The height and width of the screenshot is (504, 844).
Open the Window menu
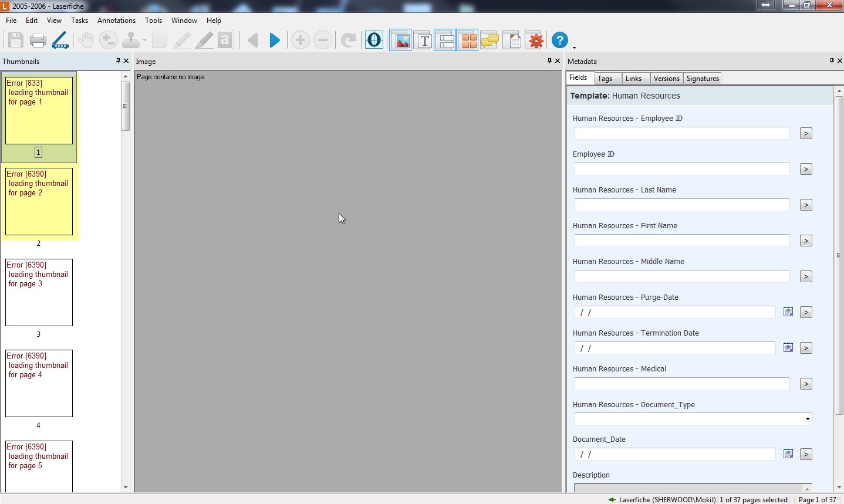pos(184,20)
